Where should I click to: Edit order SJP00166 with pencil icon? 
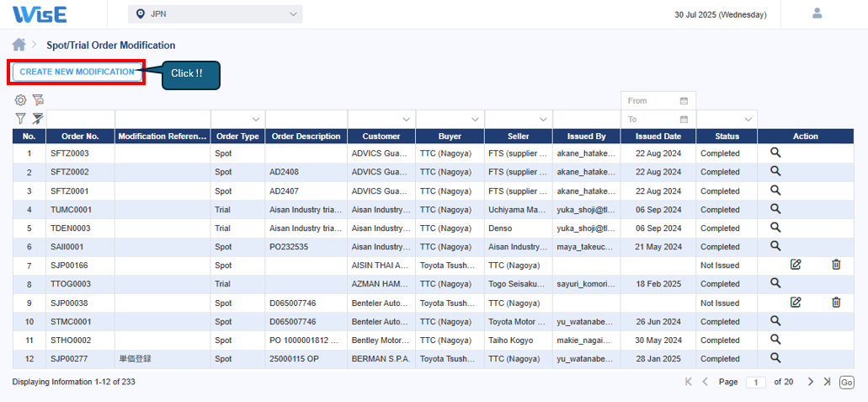click(796, 265)
